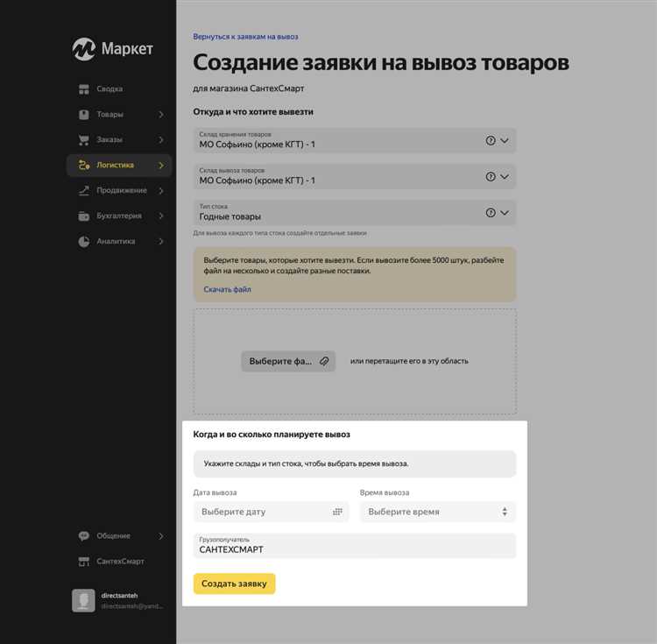Open Аналитика in the sidebar
Screen dimensions: 657x644
coord(116,242)
